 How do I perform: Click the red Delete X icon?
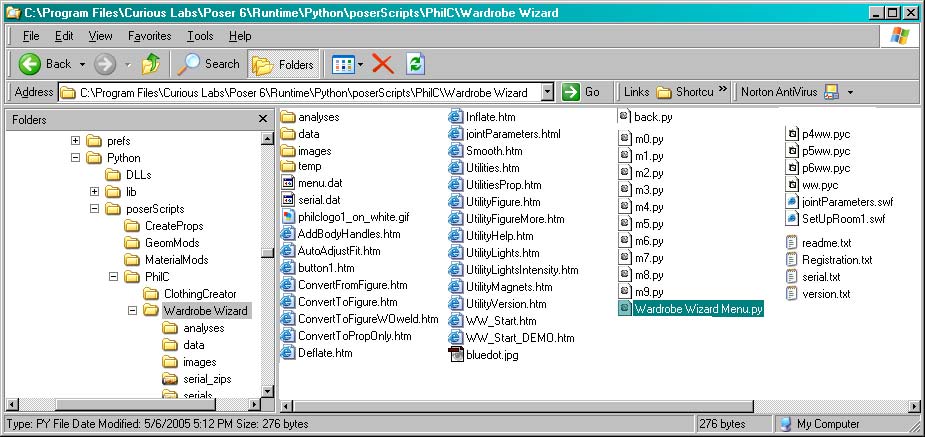[382, 64]
